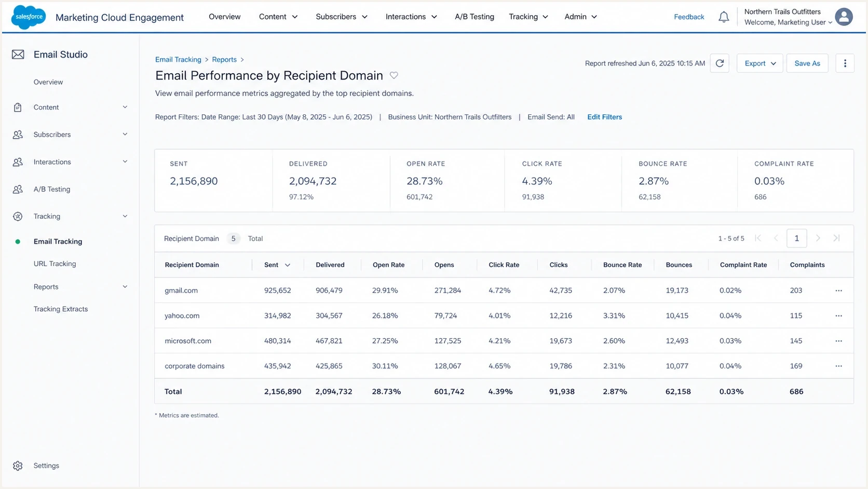Click the user avatar icon
The width and height of the screenshot is (868, 489).
tap(844, 17)
